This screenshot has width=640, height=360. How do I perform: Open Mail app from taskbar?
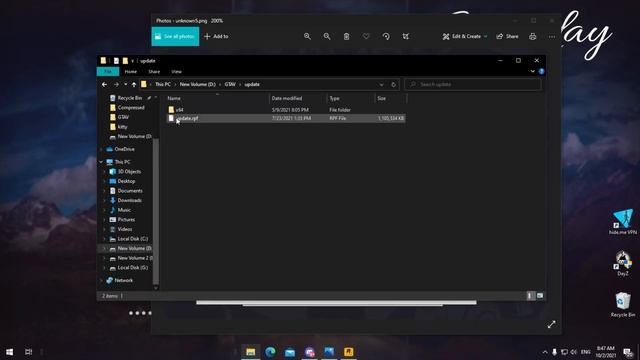pos(290,352)
